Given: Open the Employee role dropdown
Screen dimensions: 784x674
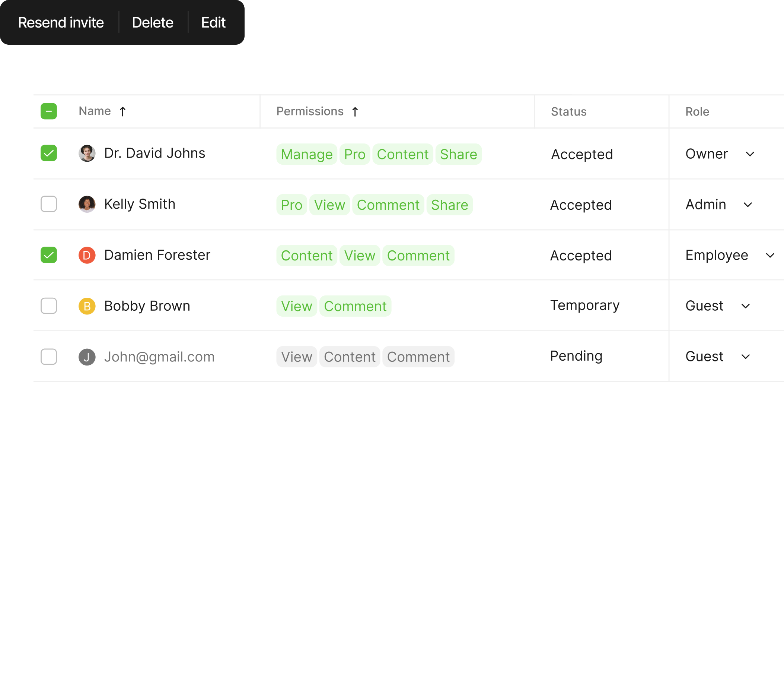Looking at the screenshot, I should 769,256.
